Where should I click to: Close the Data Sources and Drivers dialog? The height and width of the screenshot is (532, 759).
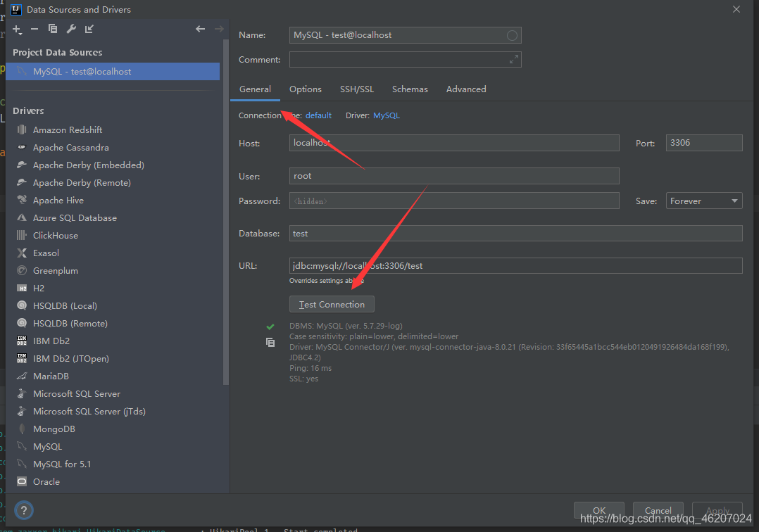[x=736, y=9]
